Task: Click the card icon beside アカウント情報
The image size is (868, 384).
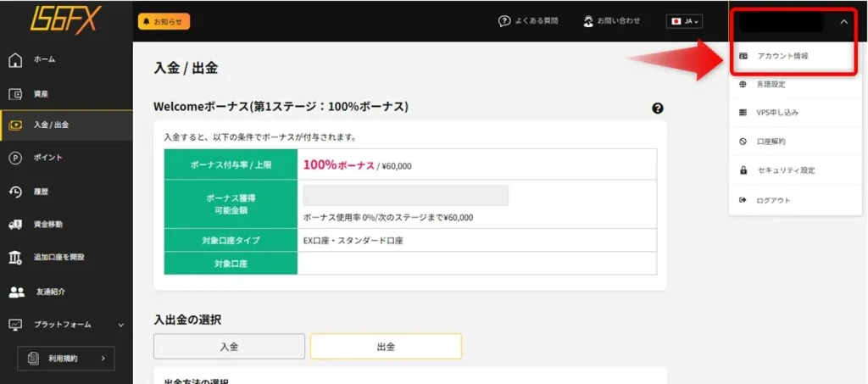Action: [x=743, y=56]
